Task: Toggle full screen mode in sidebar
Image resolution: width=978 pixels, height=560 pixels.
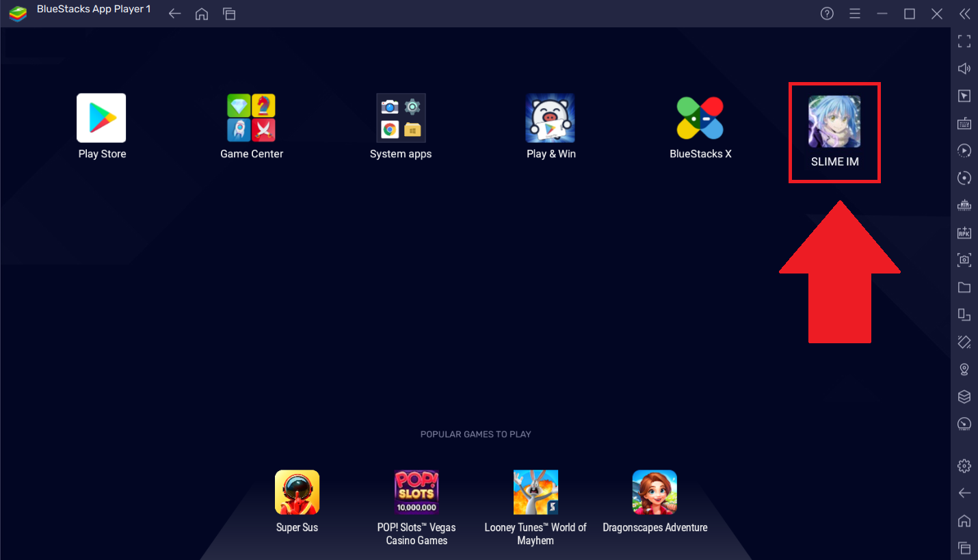Action: (x=964, y=41)
